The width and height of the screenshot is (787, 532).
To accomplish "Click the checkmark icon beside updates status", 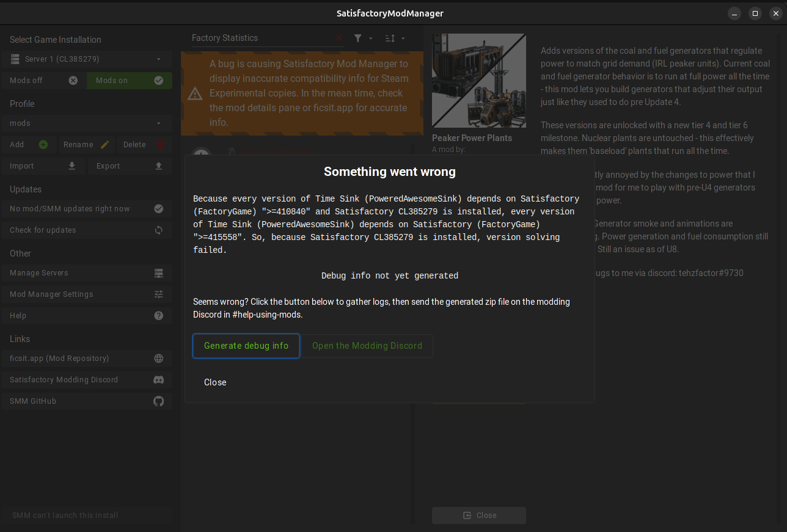I will [159, 209].
